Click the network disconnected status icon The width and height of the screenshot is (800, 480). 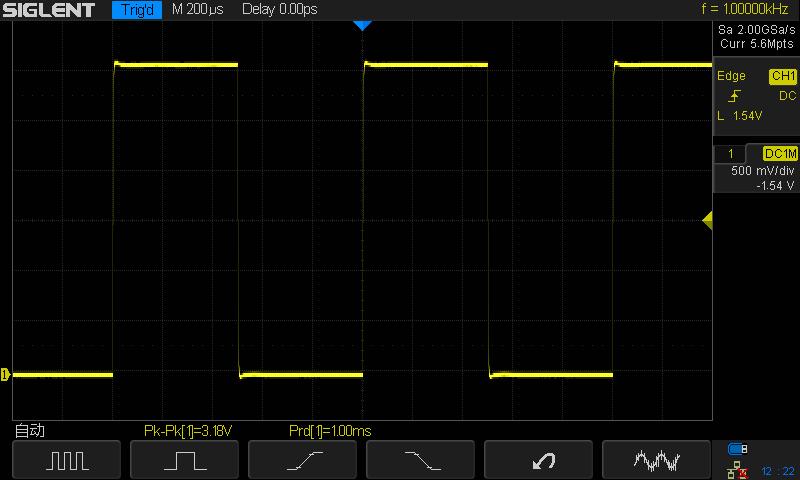pos(737,470)
